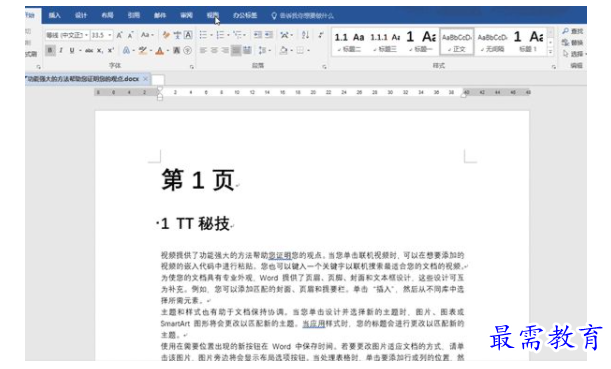
Task: Toggle italic formatting
Action: tap(61, 50)
